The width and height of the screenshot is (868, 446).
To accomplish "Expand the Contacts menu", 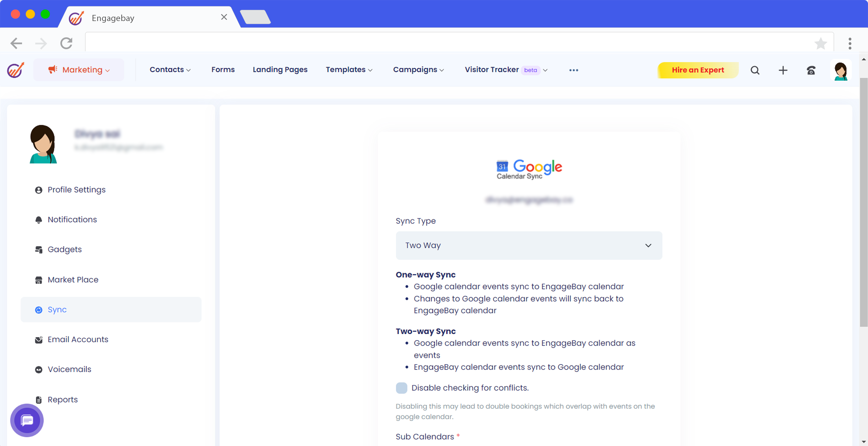I will point(170,70).
